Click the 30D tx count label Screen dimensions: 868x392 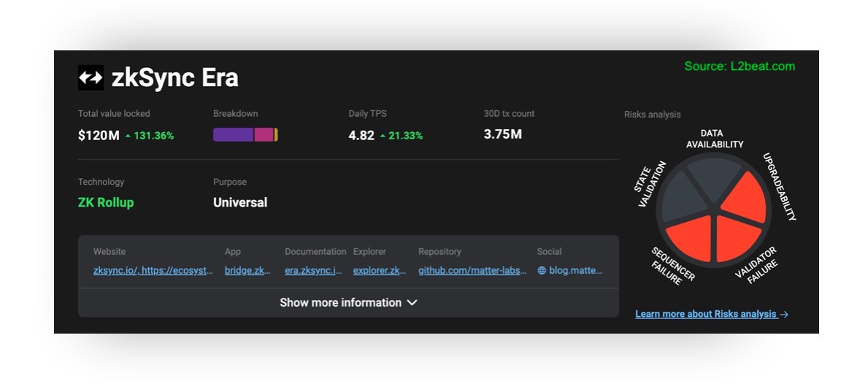point(510,113)
